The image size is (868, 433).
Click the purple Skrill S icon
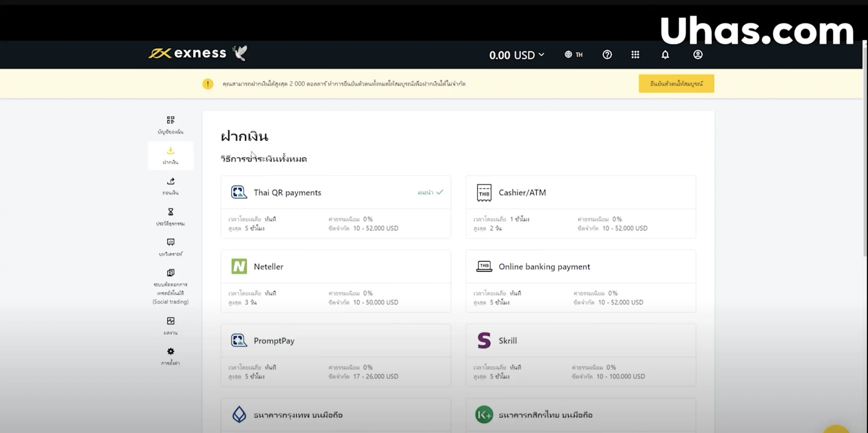point(484,340)
